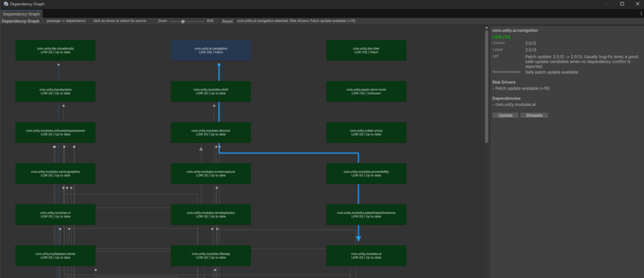Select the blue arrowhead pointing to com.unity.modules.ai
This screenshot has height=278, width=644.
coord(358,238)
